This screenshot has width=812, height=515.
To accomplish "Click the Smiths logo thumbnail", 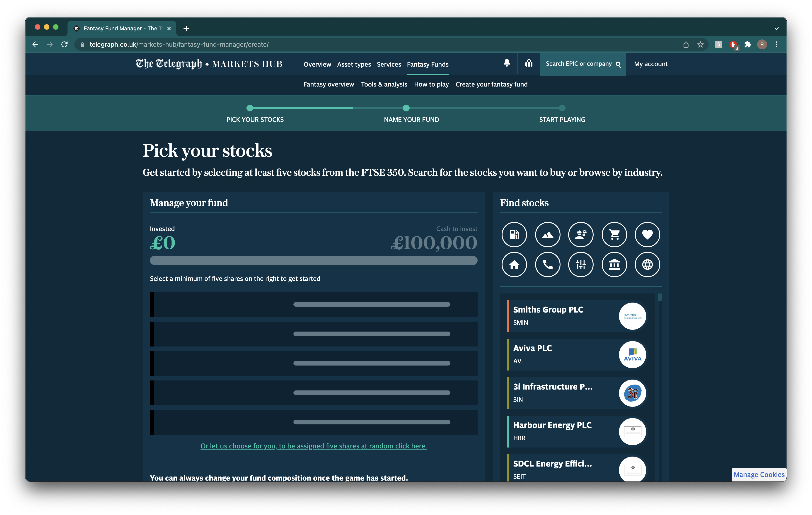I will (632, 316).
